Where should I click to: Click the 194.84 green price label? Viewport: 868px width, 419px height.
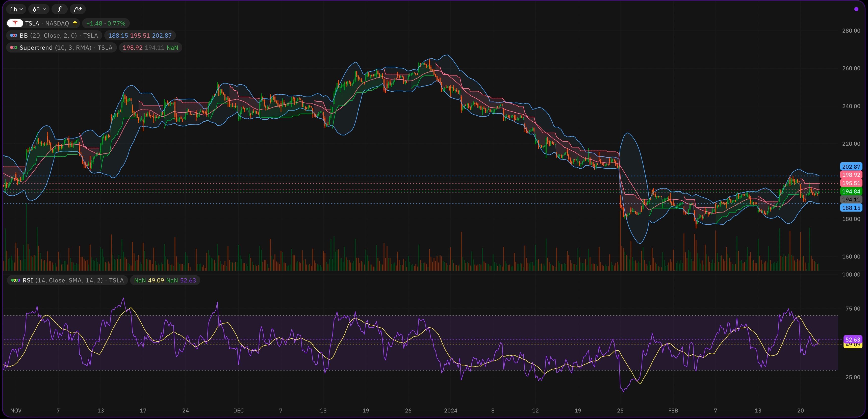coord(851,191)
